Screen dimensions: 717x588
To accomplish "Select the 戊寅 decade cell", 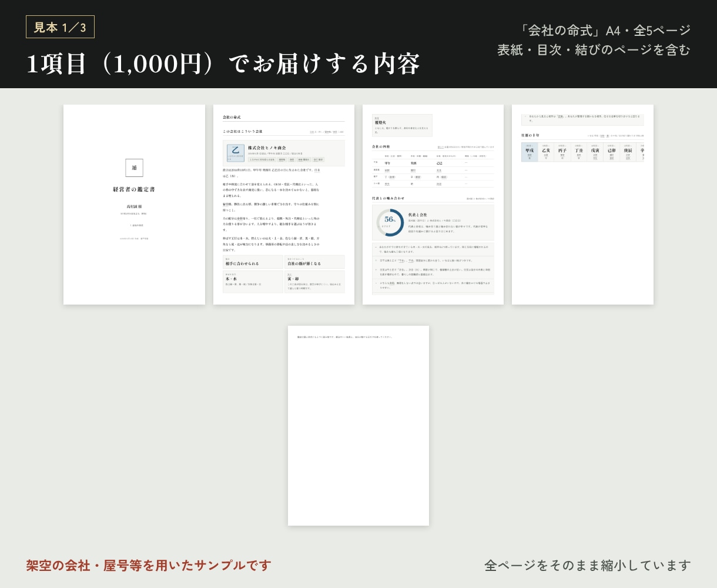I will click(595, 152).
